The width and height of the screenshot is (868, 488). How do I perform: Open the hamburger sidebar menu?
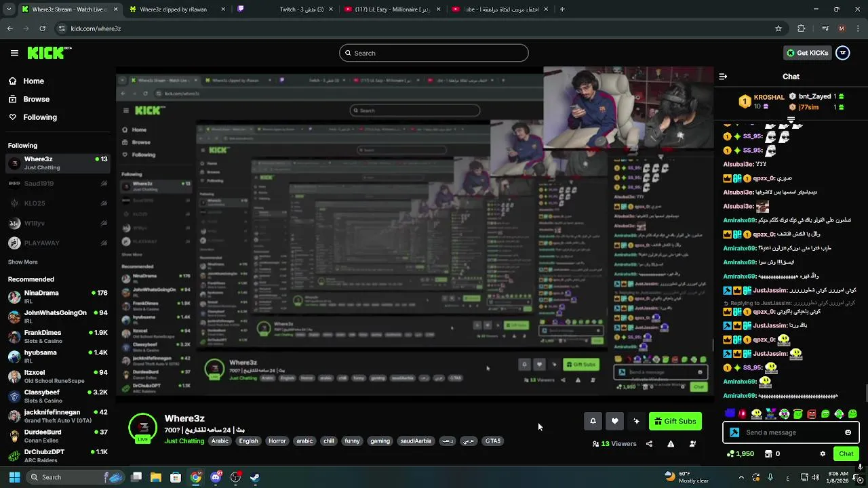point(14,53)
